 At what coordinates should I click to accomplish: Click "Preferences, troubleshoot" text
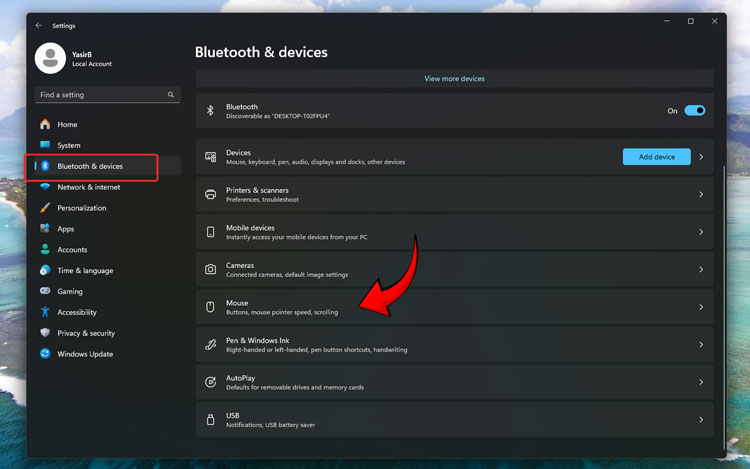click(x=262, y=200)
